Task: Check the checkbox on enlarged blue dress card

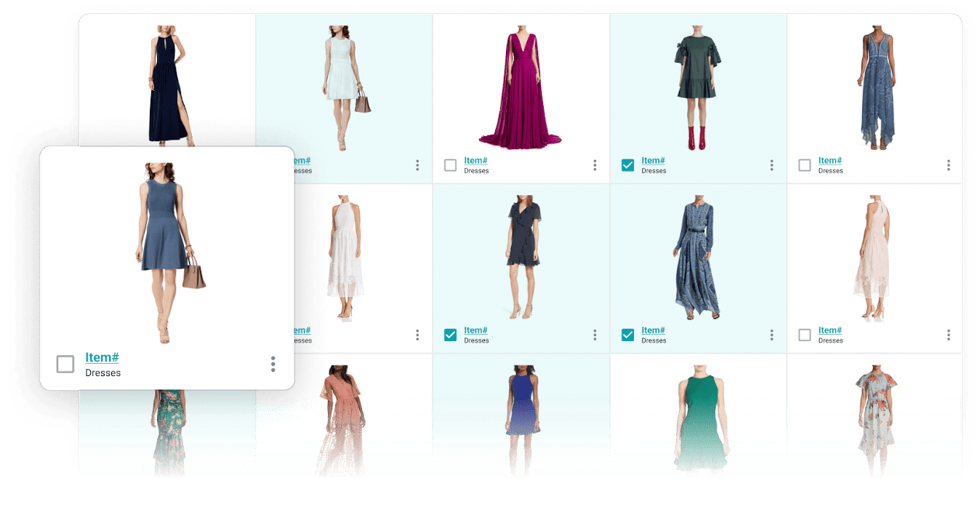Action: [65, 364]
